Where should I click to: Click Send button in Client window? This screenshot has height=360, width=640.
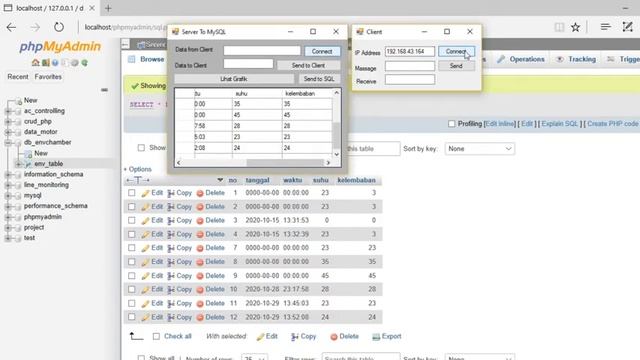(456, 66)
